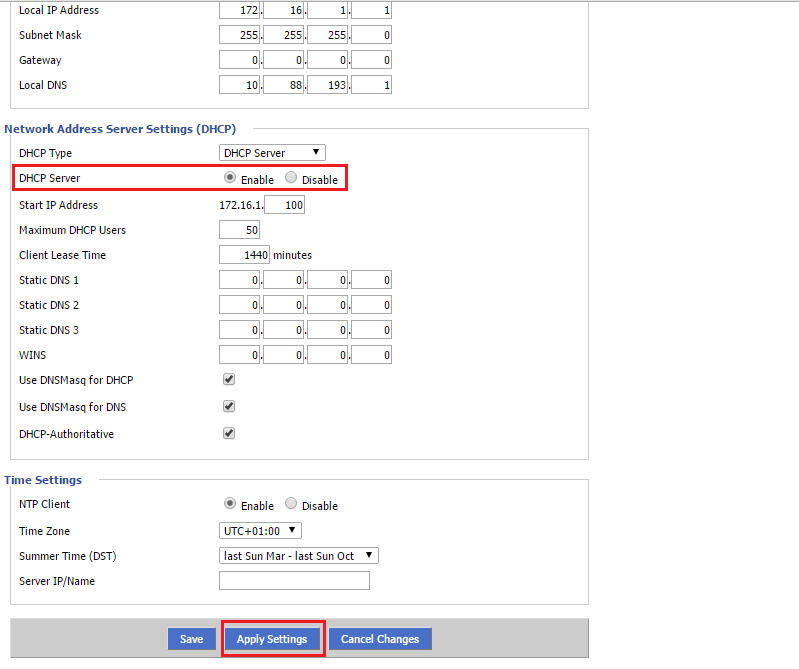Image resolution: width=799 pixels, height=669 pixels.
Task: Toggle Use DNSMasq for DNS checkbox
Action: pos(229,407)
